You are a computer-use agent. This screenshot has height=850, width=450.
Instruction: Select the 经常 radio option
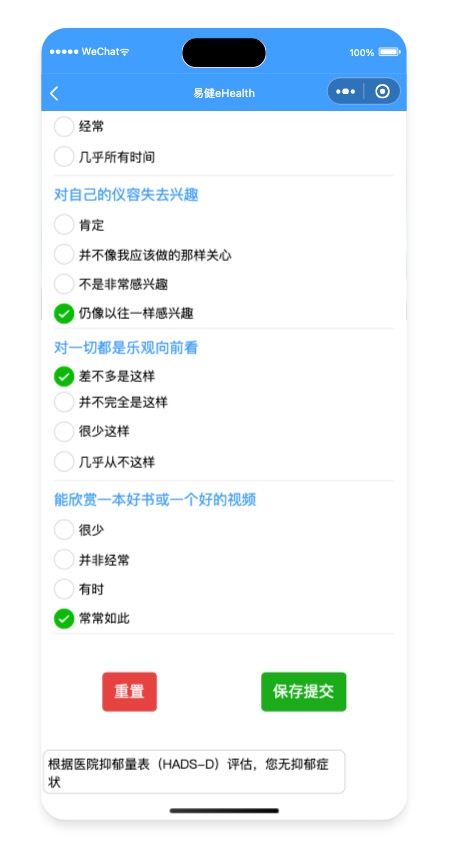tap(79, 127)
